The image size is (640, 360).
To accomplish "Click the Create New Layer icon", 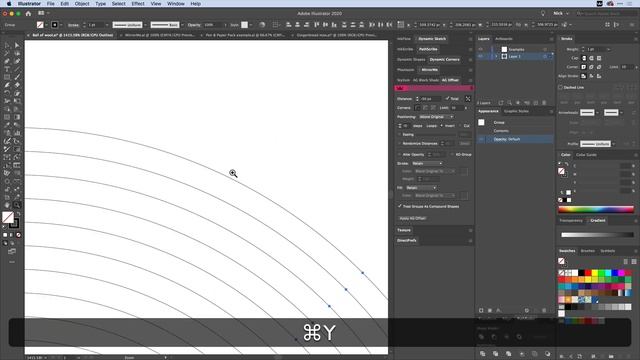I will 536,103.
